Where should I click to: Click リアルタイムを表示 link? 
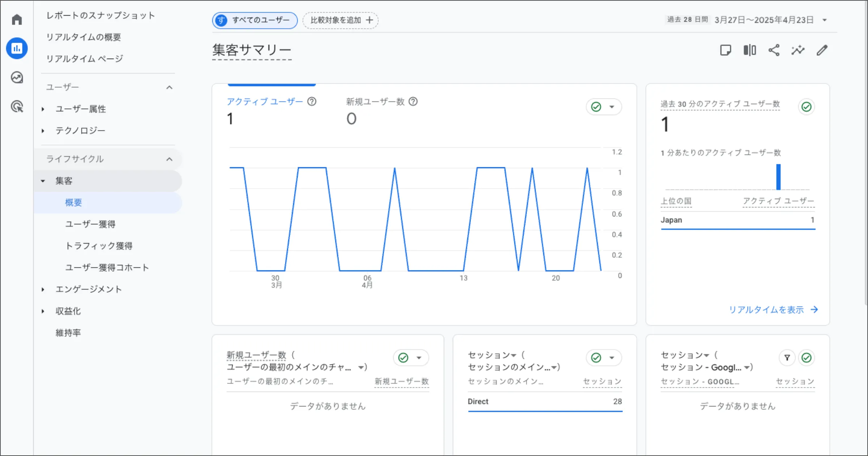coord(766,310)
